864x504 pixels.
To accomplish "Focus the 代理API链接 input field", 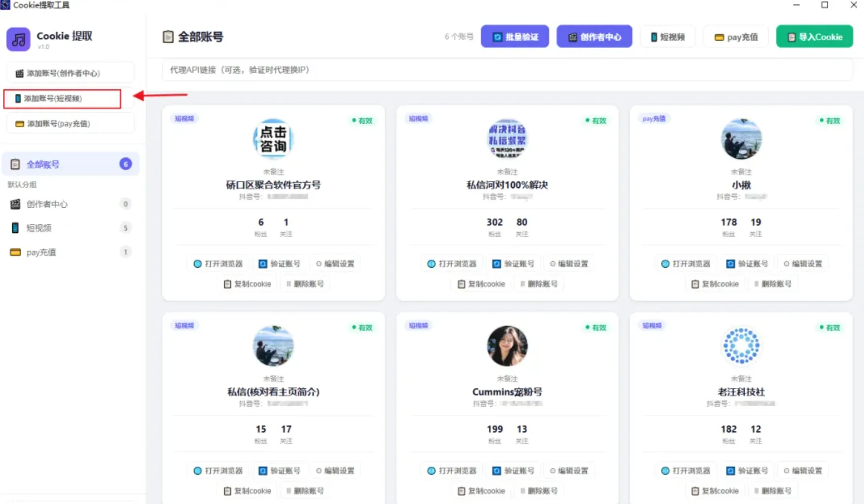I will [x=507, y=70].
